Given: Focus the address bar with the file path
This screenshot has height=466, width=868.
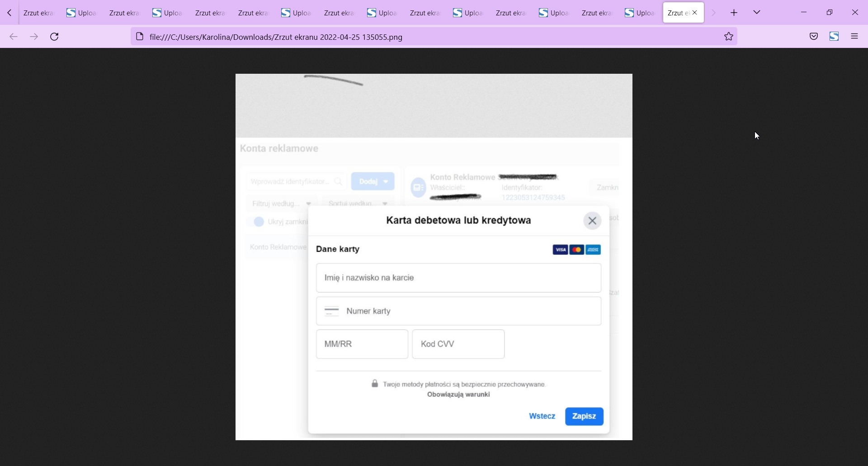Looking at the screenshot, I should tap(434, 37).
